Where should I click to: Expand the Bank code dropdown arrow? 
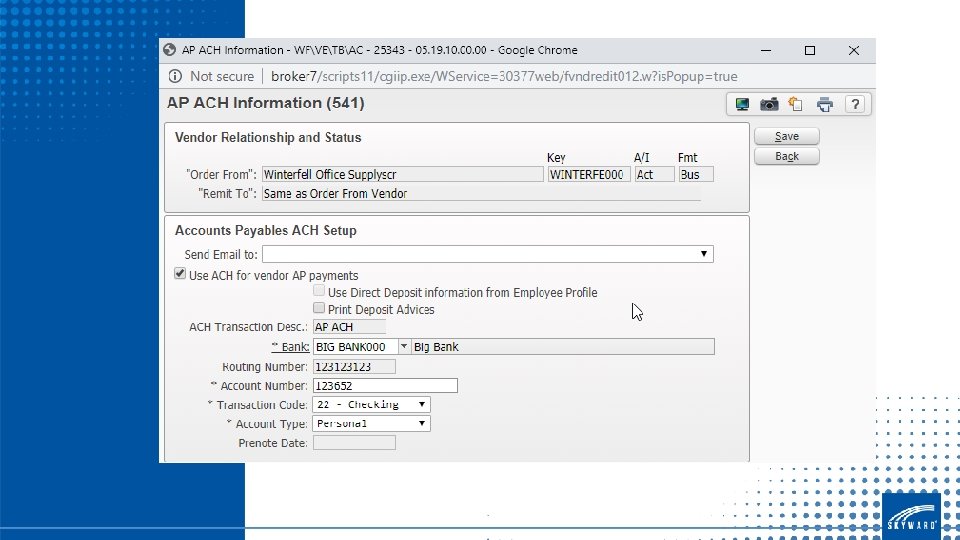pos(404,347)
